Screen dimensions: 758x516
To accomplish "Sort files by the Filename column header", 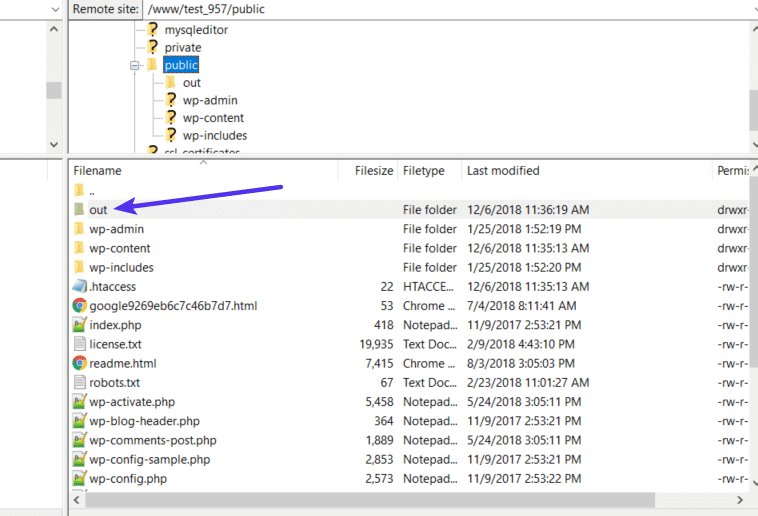I will pyautogui.click(x=97, y=171).
